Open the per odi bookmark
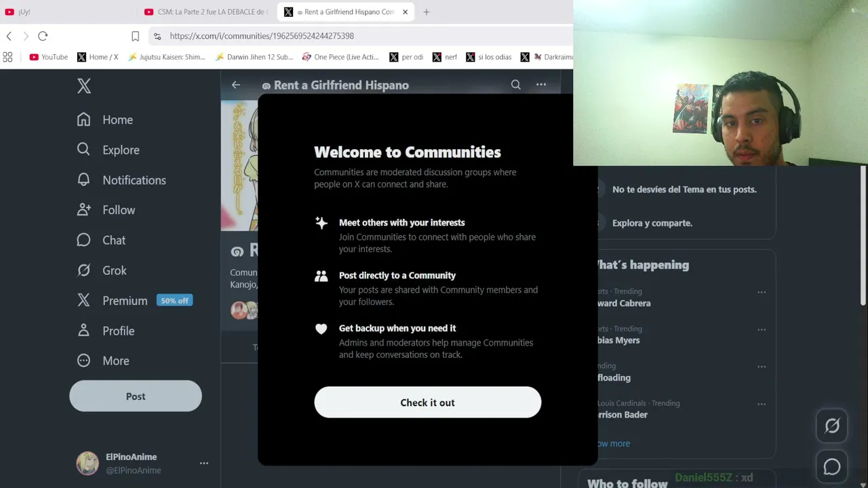868x488 pixels. pos(406,57)
